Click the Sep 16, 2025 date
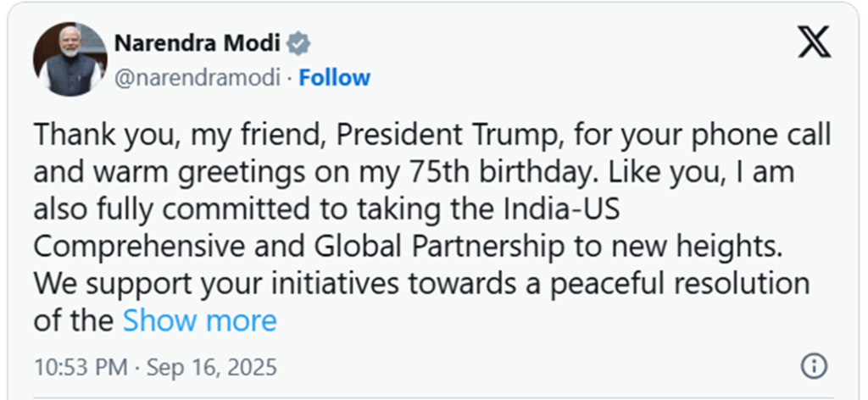The image size is (868, 400). pos(211,367)
